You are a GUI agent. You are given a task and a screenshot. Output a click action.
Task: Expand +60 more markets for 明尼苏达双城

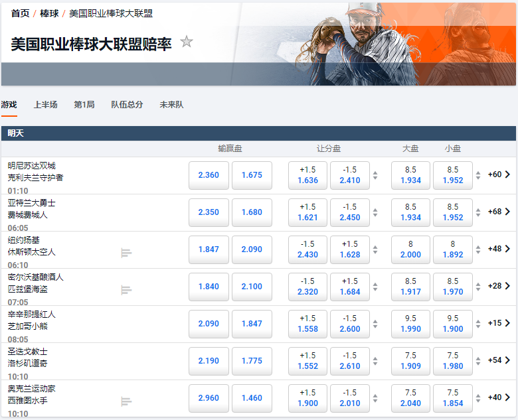(x=499, y=175)
